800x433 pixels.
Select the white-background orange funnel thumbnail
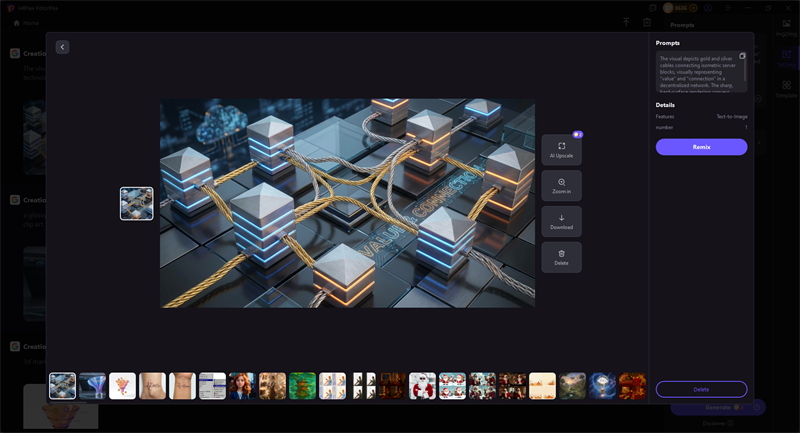pos(122,386)
